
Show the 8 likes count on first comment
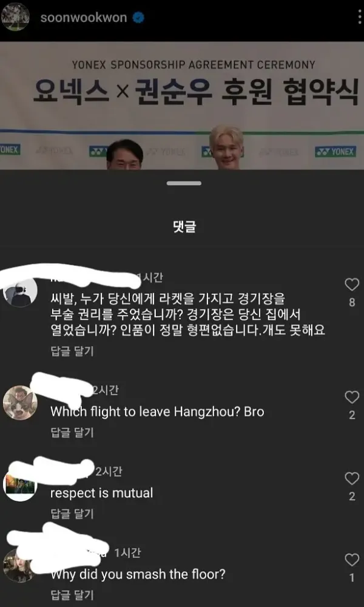pyautogui.click(x=352, y=302)
